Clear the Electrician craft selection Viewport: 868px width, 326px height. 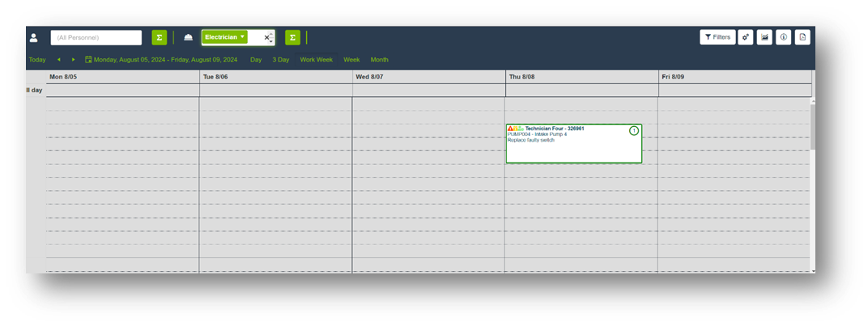pos(266,38)
